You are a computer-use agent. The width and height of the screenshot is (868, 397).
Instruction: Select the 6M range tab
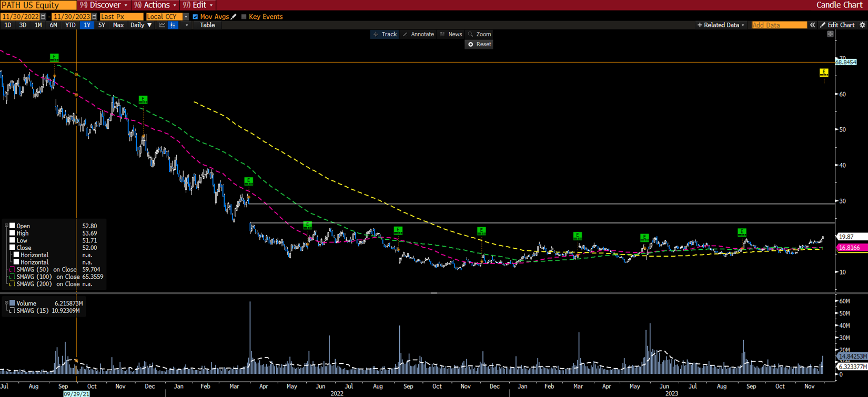click(x=53, y=25)
